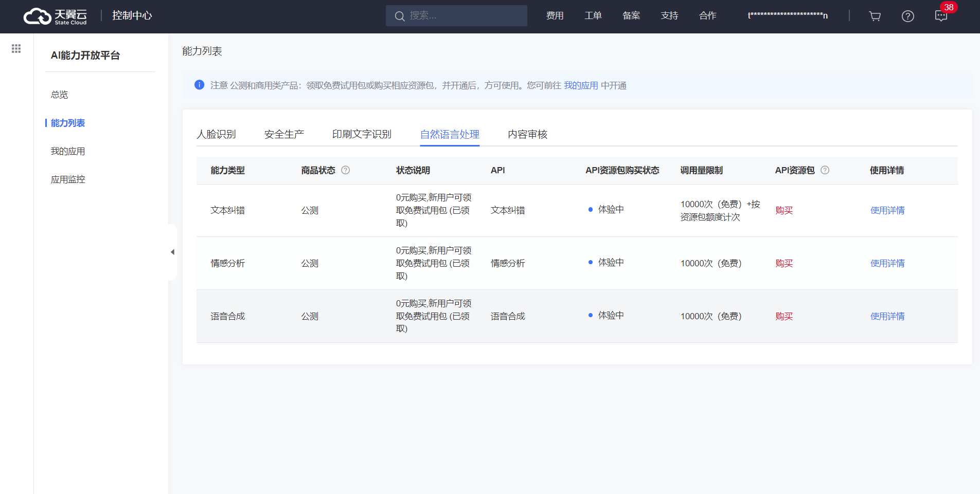Open the 工单 menu
980x494 pixels.
[x=593, y=15]
